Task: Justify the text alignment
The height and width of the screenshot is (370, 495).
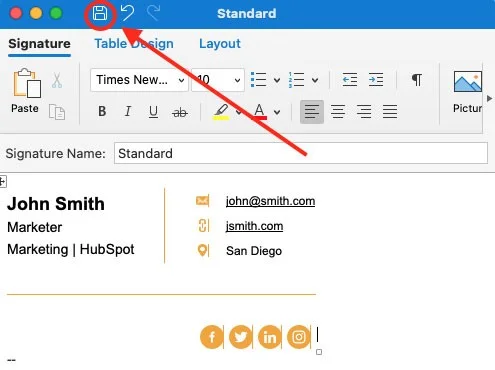Action: coord(390,112)
